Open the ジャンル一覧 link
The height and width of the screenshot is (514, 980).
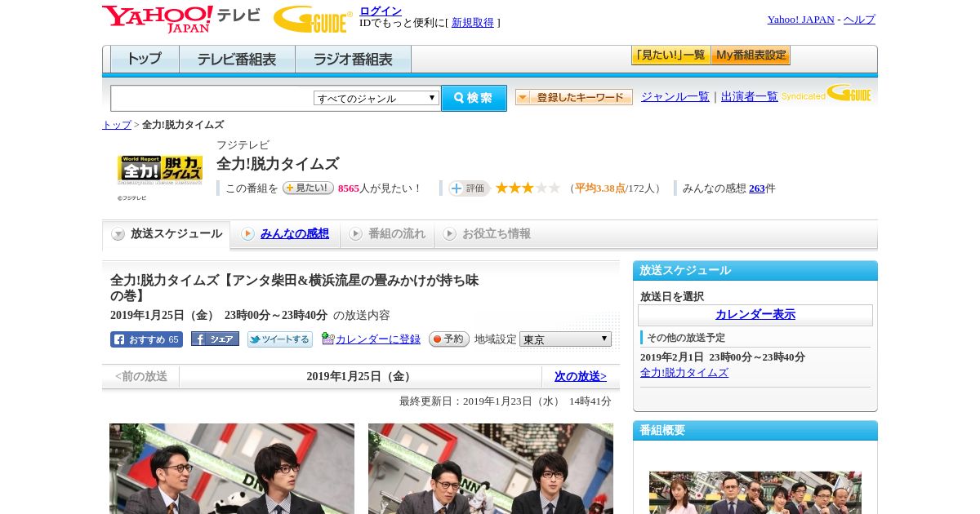pyautogui.click(x=675, y=96)
